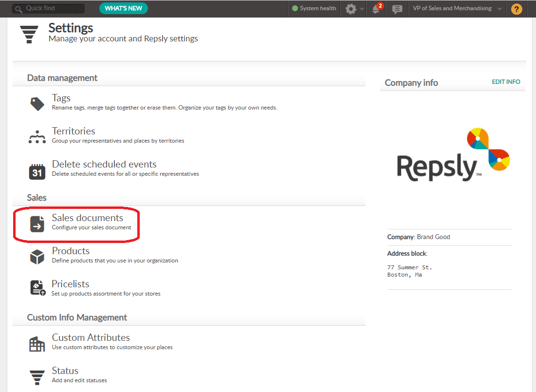Click the green System health indicator dot
536x392 pixels.
click(295, 9)
